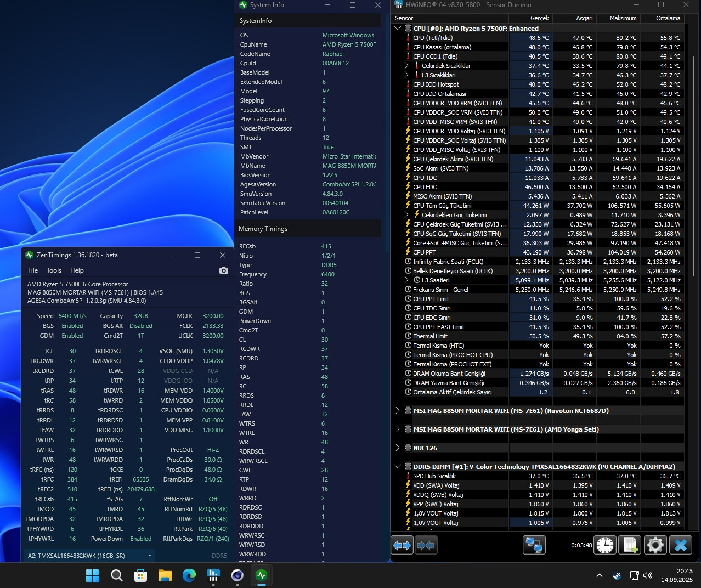Take a ZenTimings screenshot with camera icon
701x588 pixels.
point(223,270)
